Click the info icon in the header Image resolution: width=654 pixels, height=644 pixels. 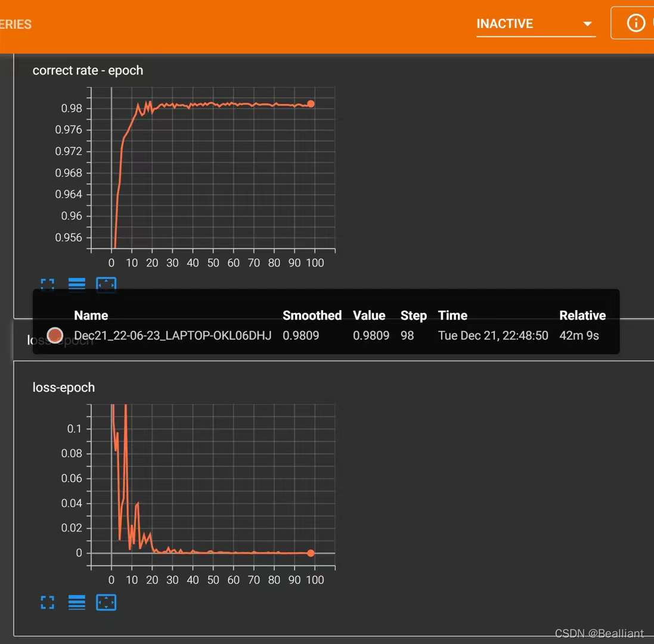coord(636,23)
